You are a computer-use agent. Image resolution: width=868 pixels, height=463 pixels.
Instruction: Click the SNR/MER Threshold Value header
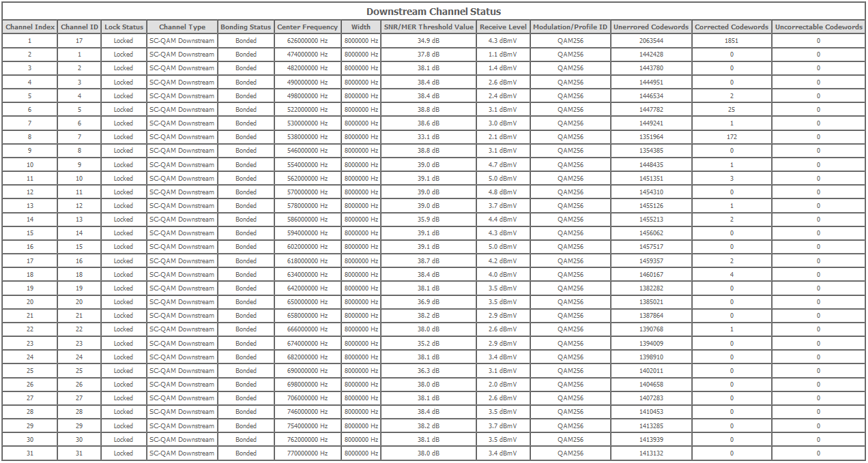[x=428, y=27]
